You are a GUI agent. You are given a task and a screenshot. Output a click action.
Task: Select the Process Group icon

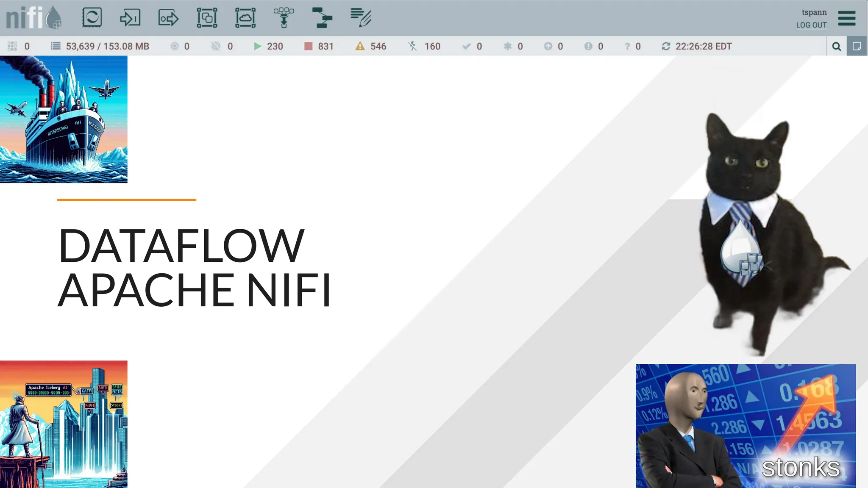[x=207, y=18]
